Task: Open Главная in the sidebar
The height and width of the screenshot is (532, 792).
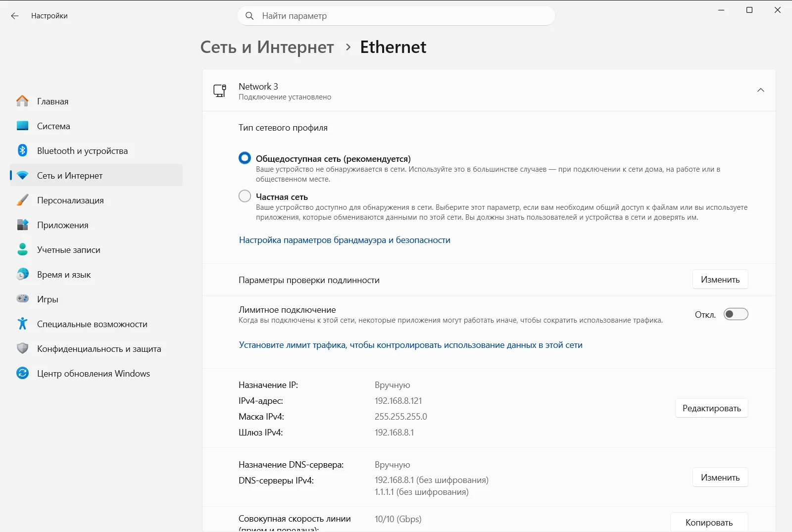Action: (x=97, y=101)
